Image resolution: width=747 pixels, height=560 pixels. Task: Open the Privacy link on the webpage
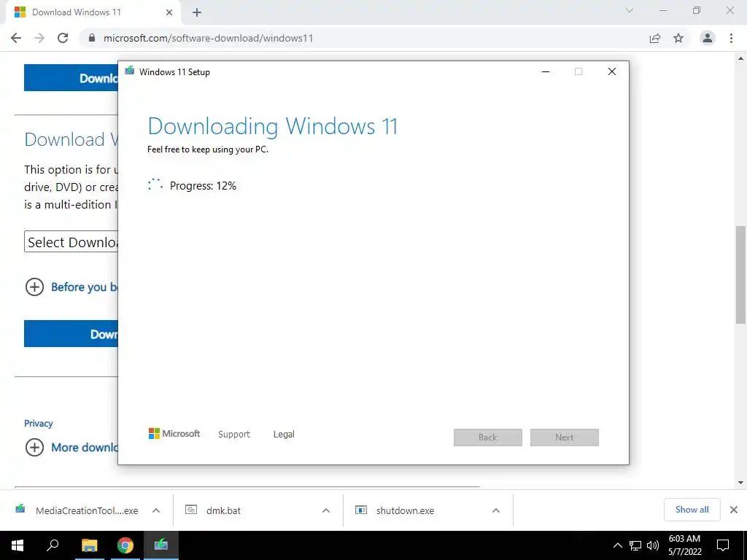[39, 424]
